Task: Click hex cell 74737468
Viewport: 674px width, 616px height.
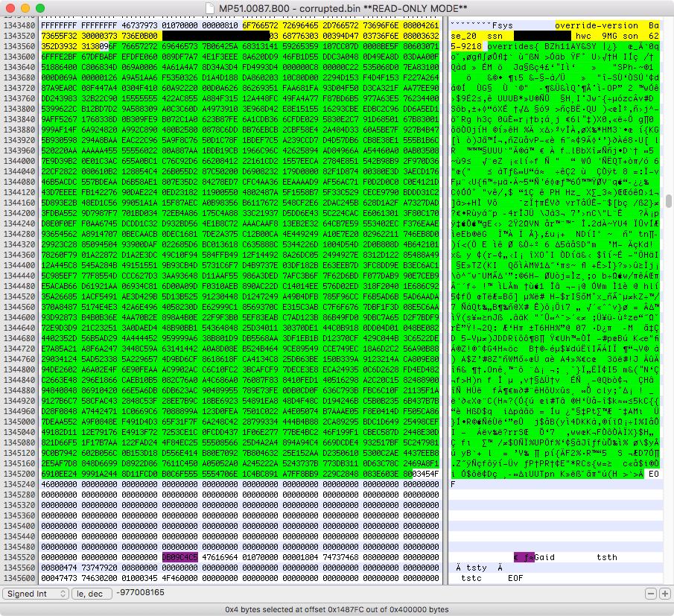Action: (340, 557)
